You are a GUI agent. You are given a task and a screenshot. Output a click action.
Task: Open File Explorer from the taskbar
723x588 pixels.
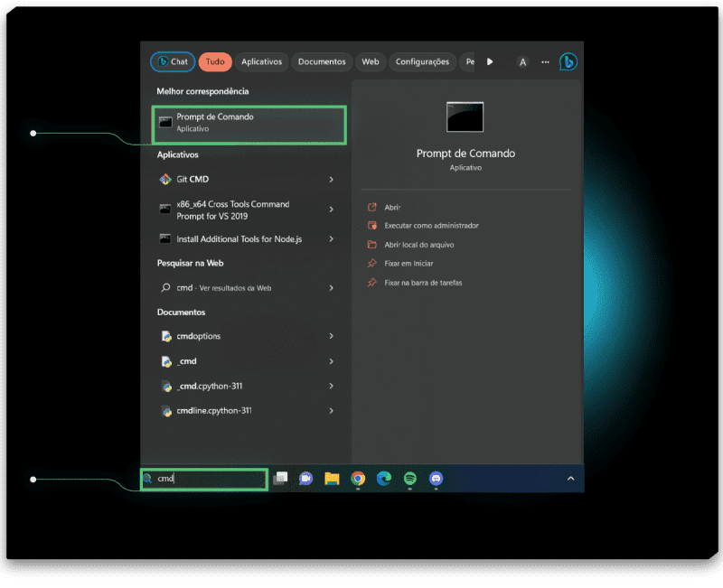point(332,479)
